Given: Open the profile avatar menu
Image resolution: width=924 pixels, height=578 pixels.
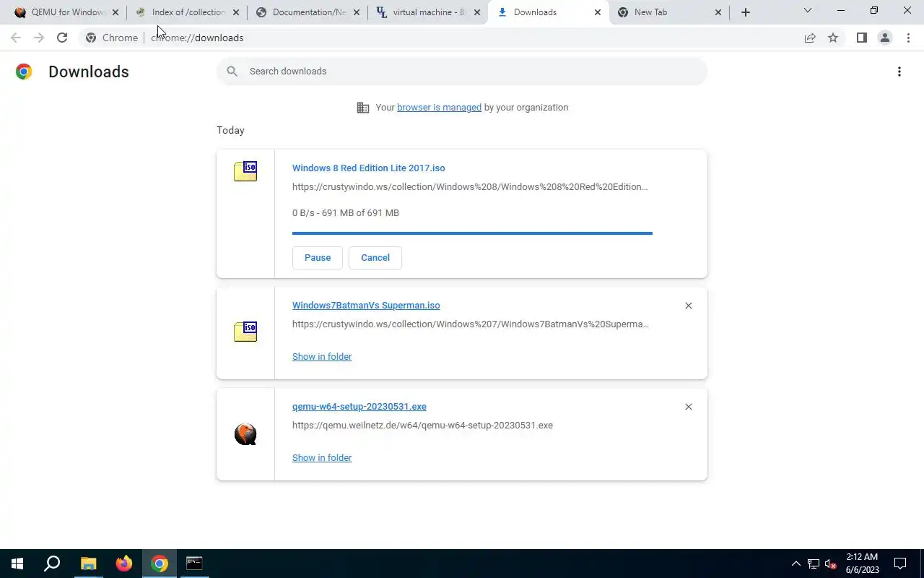Looking at the screenshot, I should [884, 38].
